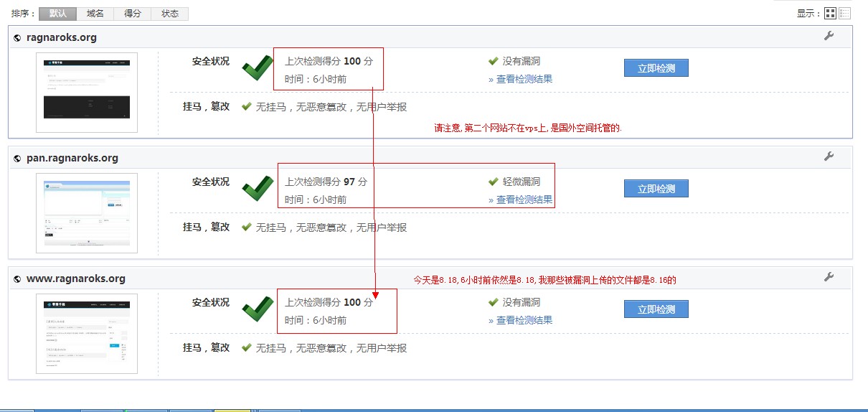Open wrench settings for www.ragnaroks.org
Viewport: 868px width, 412px height.
click(829, 277)
